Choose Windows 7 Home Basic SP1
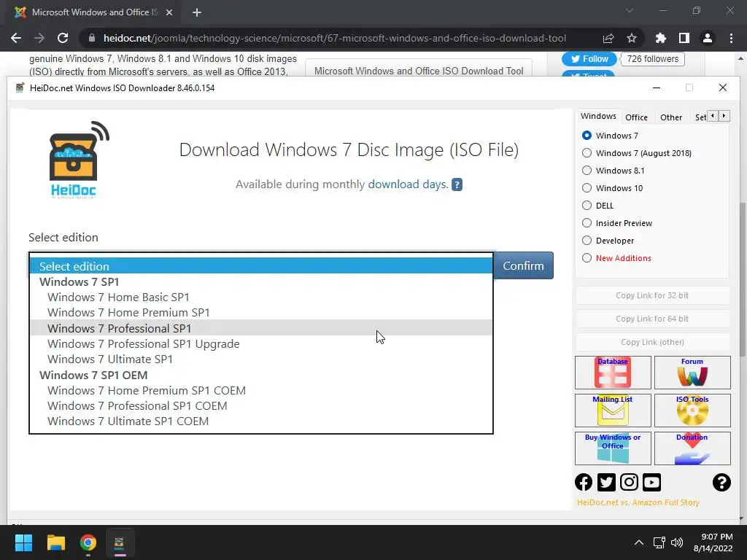The width and height of the screenshot is (747, 560). click(x=261, y=297)
